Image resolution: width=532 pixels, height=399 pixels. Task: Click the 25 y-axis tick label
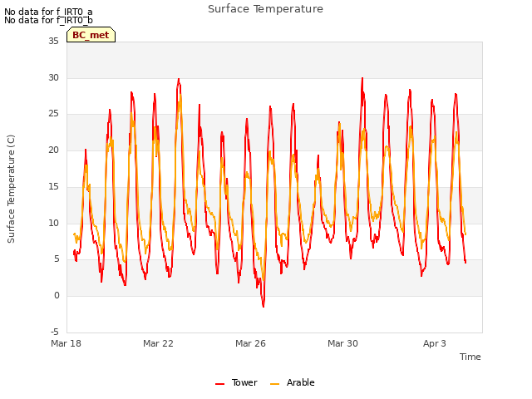click(53, 113)
